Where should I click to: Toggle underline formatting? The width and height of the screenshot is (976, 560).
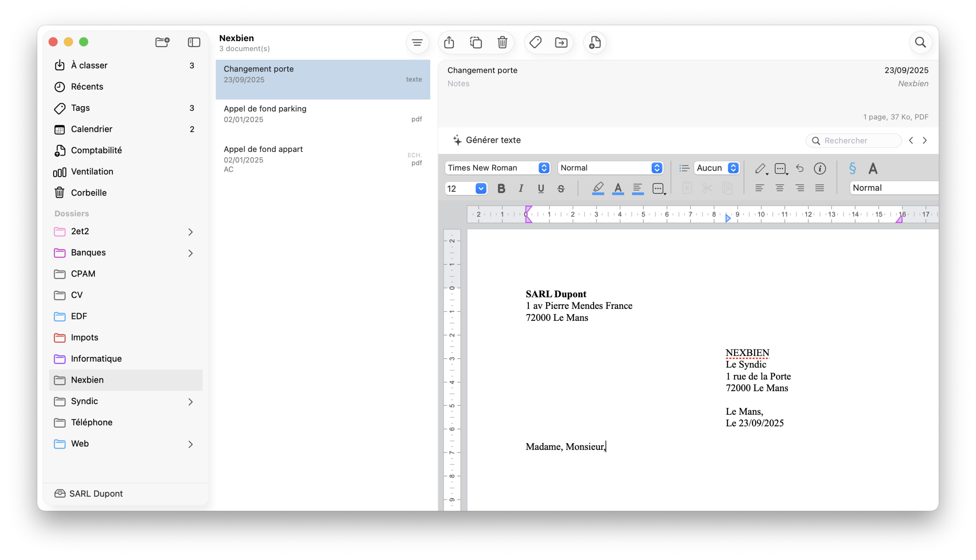(x=541, y=189)
